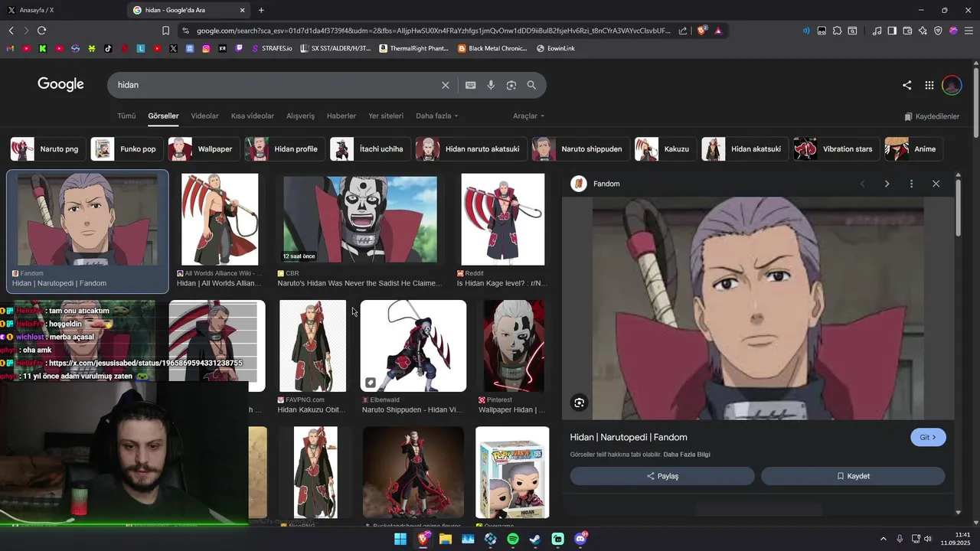Open the Brave Shields lion icon
The width and height of the screenshot is (980, 551).
click(702, 31)
